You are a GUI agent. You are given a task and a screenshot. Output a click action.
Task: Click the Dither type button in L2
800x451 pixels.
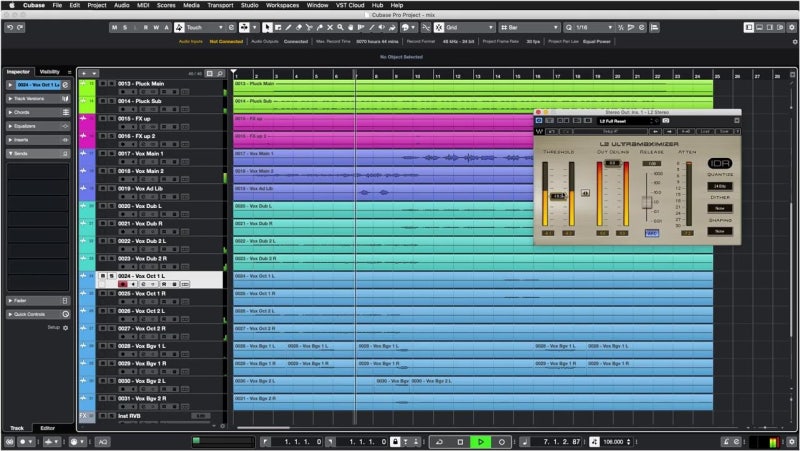[x=720, y=209]
